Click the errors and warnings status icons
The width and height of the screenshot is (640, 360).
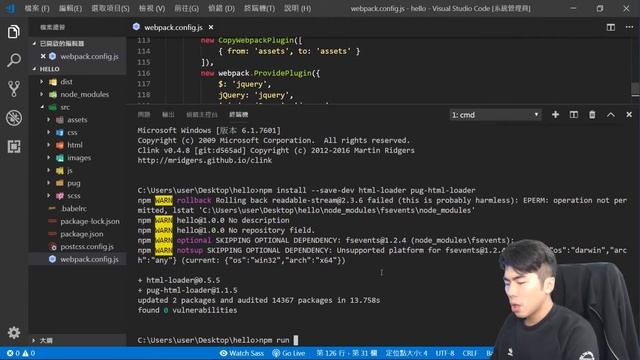coord(20,353)
